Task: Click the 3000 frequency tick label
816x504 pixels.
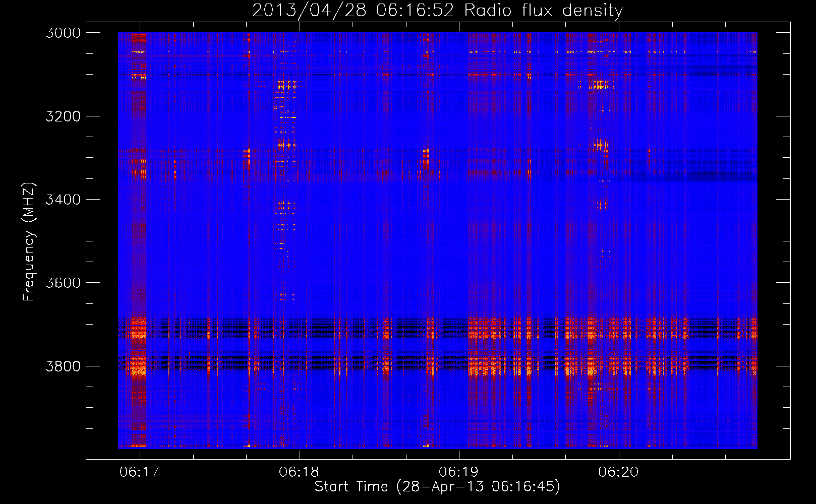Action: (63, 33)
